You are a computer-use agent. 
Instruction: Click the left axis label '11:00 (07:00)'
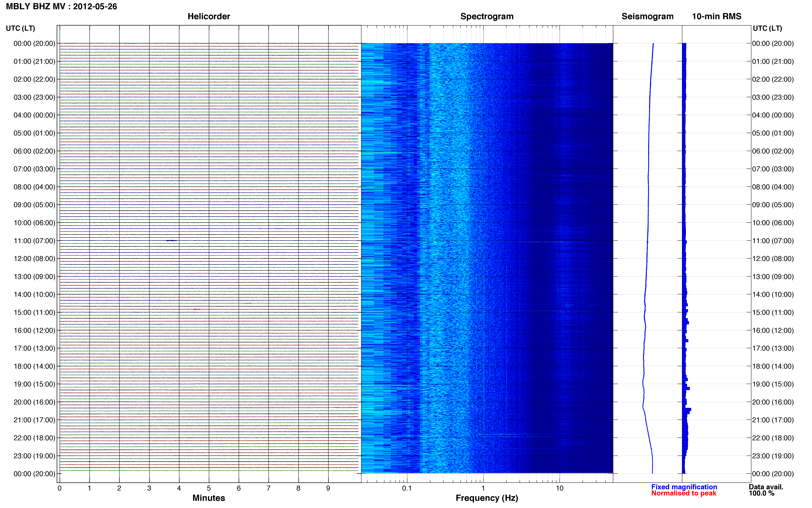[x=34, y=241]
